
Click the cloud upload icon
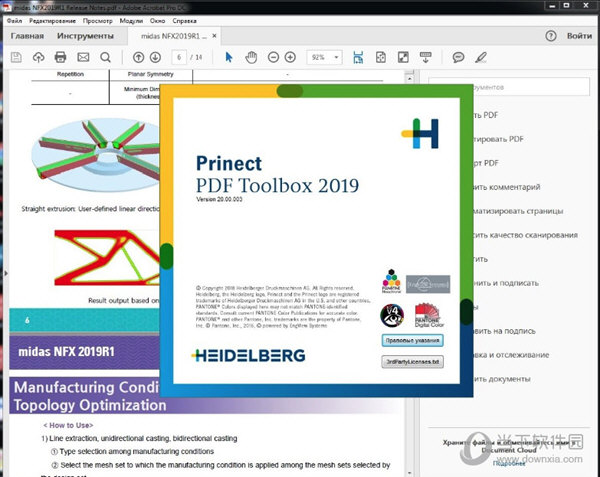pyautogui.click(x=38, y=57)
